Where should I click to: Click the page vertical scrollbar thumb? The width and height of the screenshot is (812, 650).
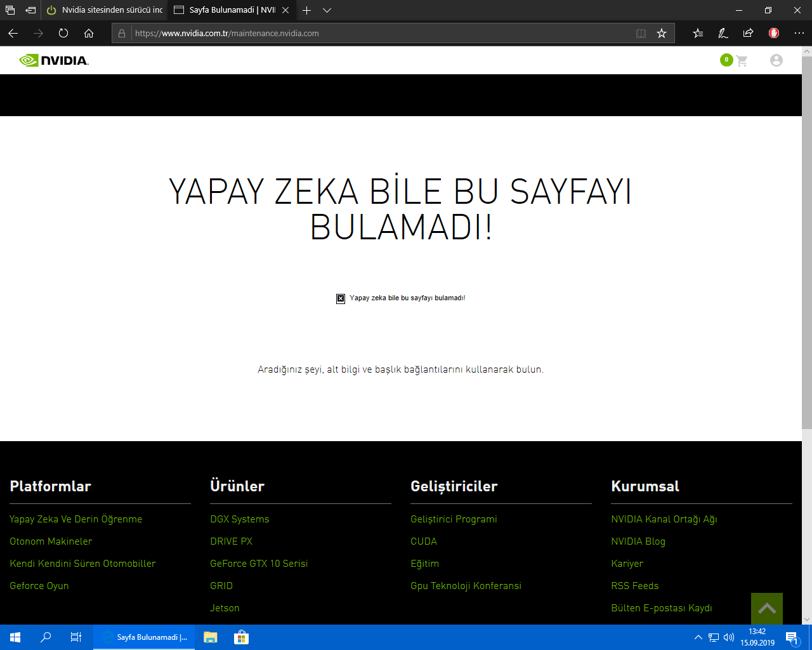807,242
